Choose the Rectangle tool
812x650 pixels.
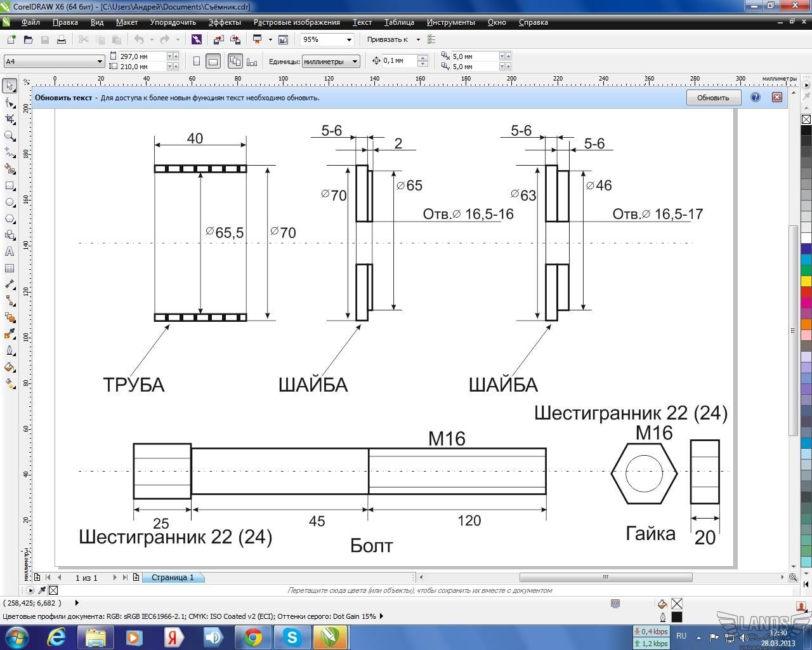(x=10, y=186)
